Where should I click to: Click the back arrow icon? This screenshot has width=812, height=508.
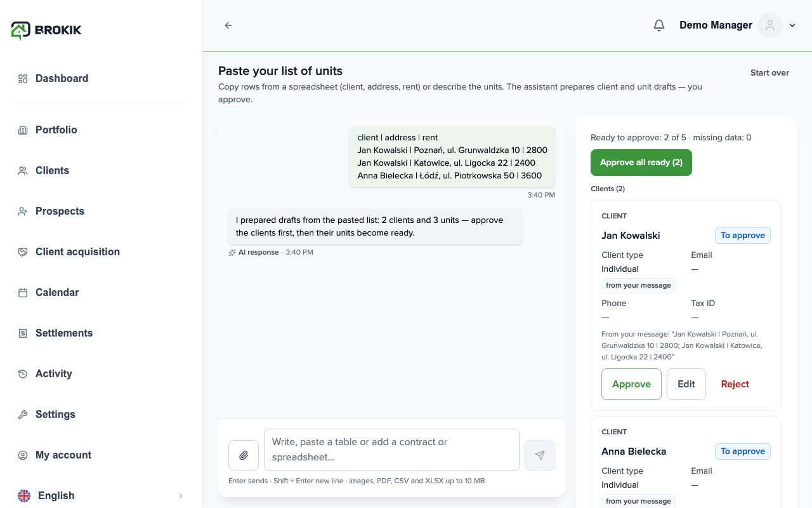228,25
